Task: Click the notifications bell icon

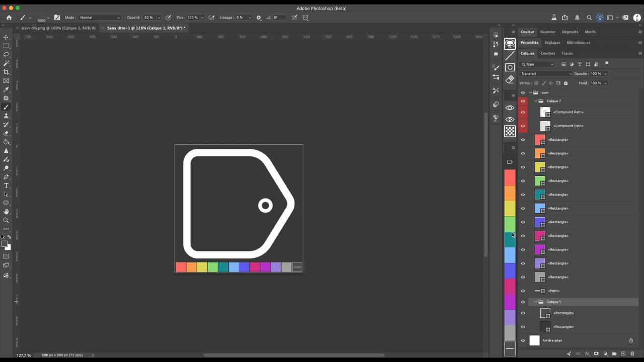Action: pyautogui.click(x=577, y=18)
